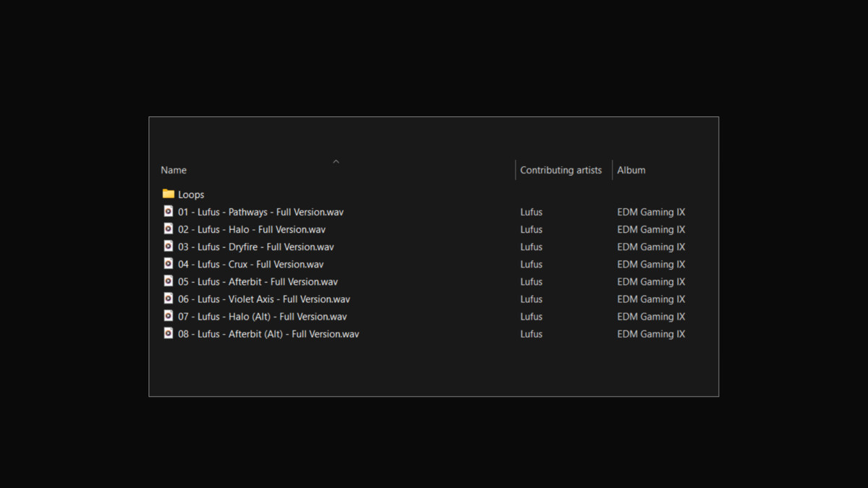Click the file icon beside 03 Dryfire
The image size is (868, 488).
click(169, 247)
